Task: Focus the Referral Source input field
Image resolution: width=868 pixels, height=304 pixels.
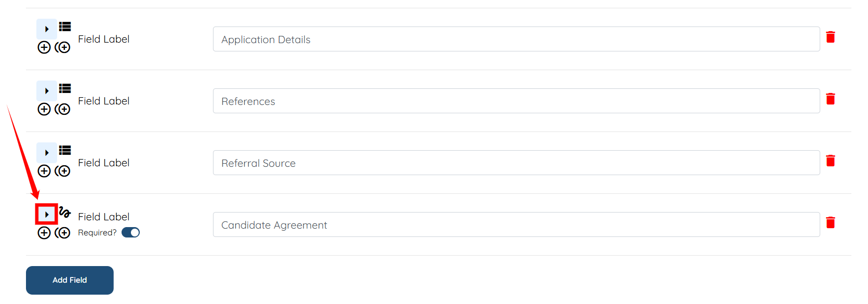Action: (516, 163)
